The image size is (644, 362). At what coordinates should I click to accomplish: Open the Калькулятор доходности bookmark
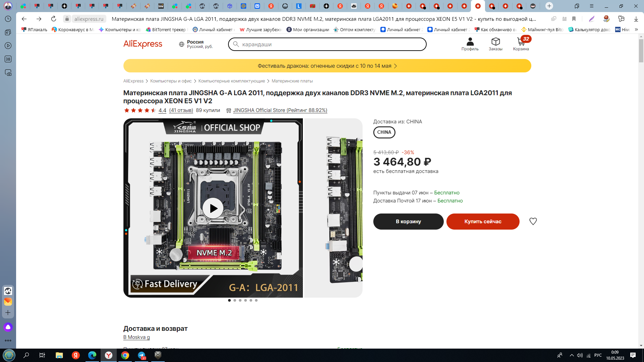[x=589, y=29]
